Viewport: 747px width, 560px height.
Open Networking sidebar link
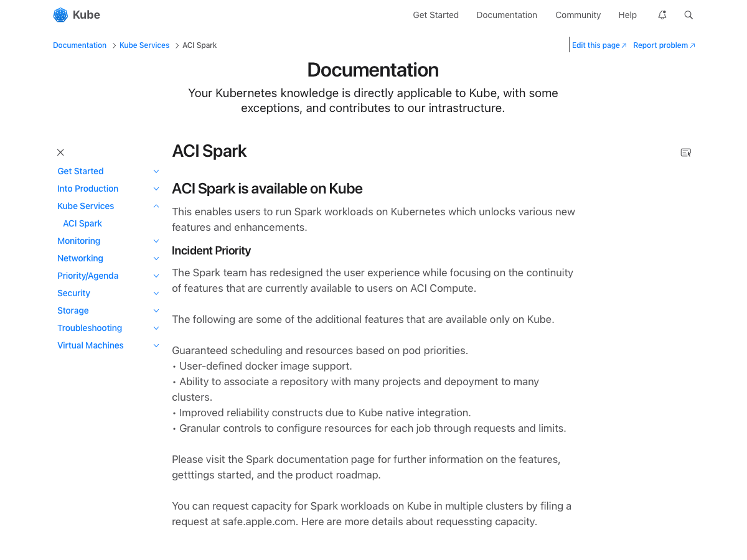[80, 258]
